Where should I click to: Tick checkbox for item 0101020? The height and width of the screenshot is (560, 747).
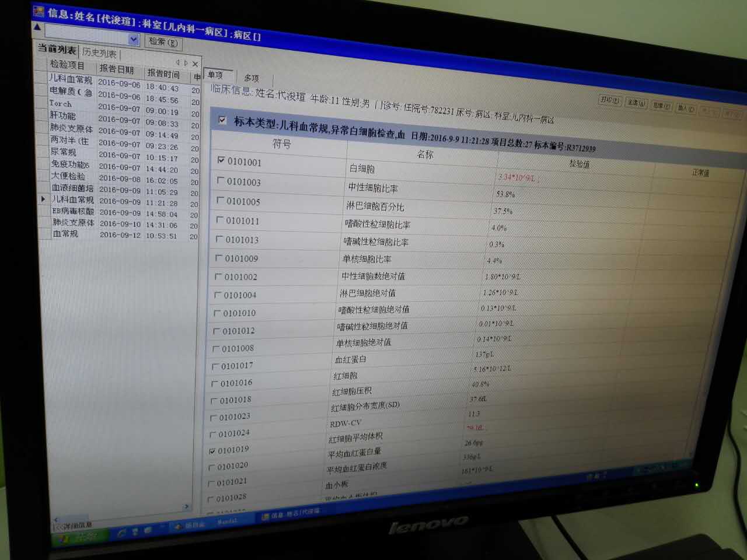(211, 467)
